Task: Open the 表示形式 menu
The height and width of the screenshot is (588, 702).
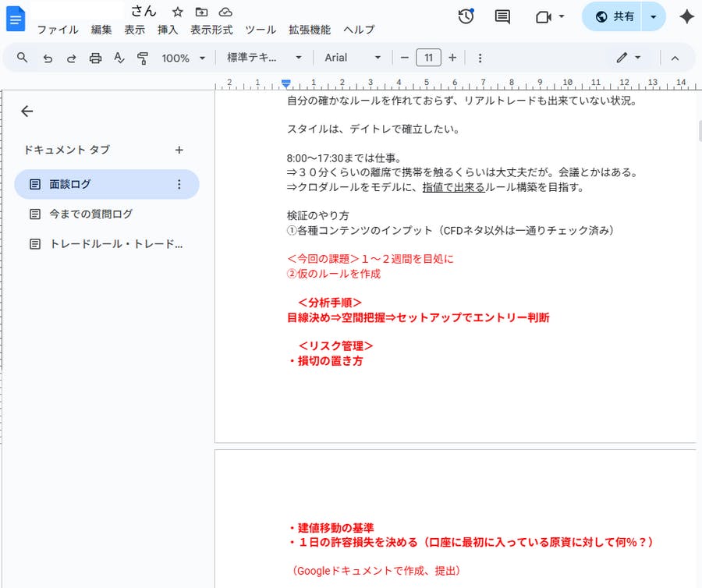Action: [x=211, y=30]
